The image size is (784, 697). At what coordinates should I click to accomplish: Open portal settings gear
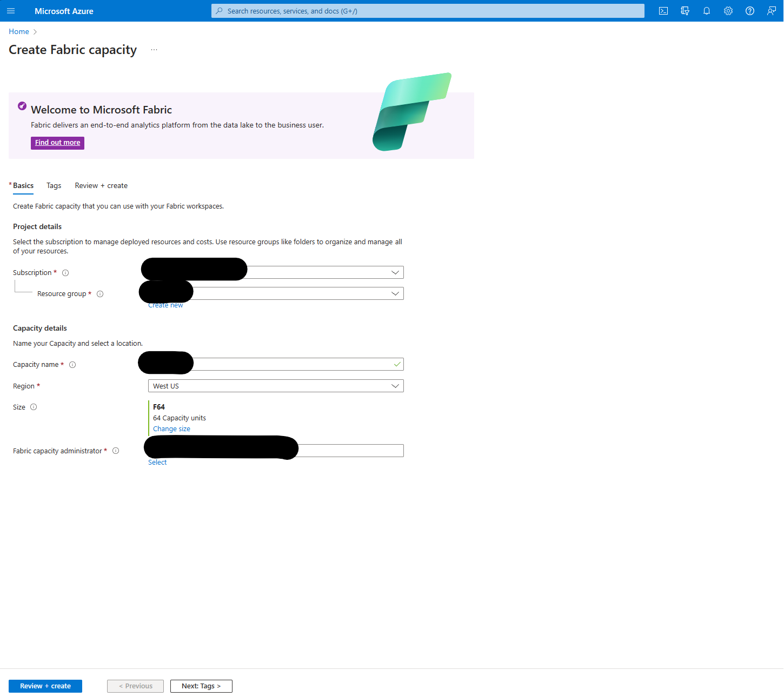coord(728,11)
